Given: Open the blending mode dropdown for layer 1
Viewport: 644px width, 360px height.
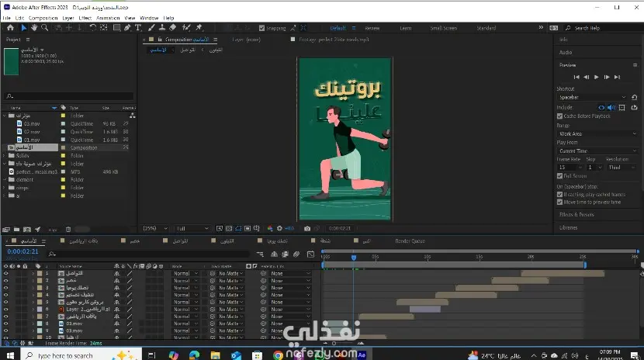Looking at the screenshot, I should pos(185,273).
